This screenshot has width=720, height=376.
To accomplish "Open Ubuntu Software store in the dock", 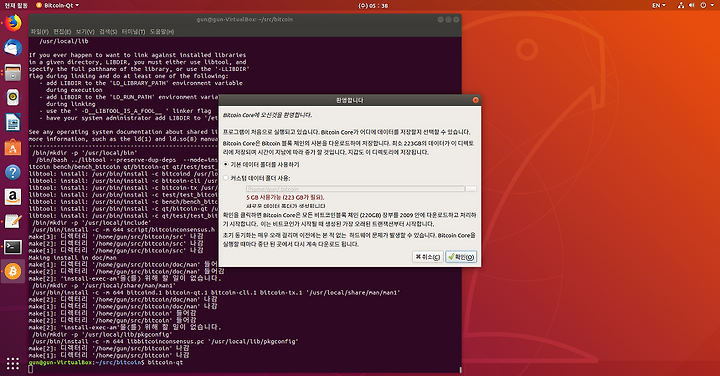I will (13, 147).
